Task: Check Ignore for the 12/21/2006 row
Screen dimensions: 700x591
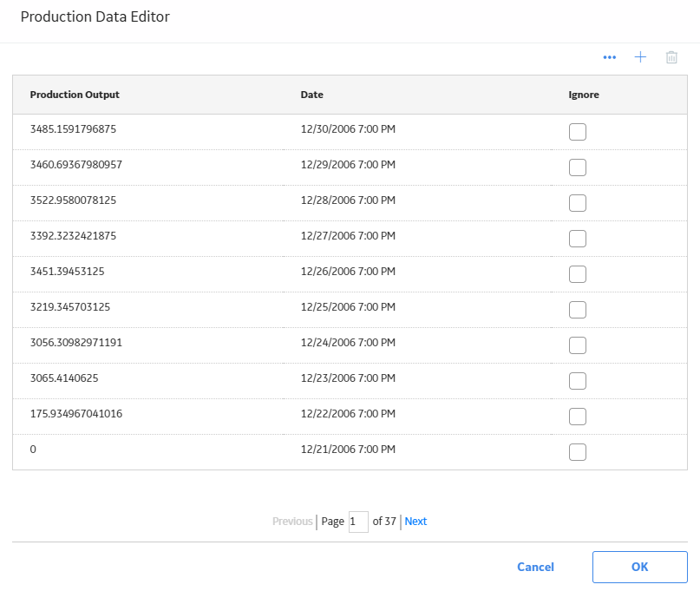Action: click(577, 452)
